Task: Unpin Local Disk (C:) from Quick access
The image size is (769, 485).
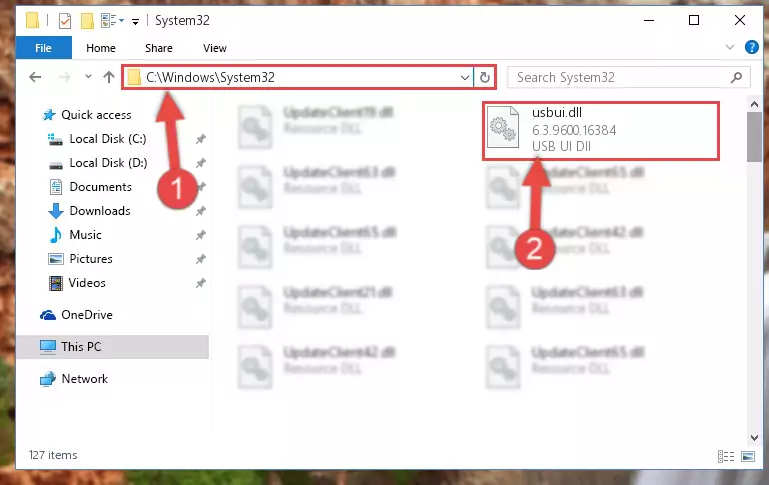Action: pos(200,139)
